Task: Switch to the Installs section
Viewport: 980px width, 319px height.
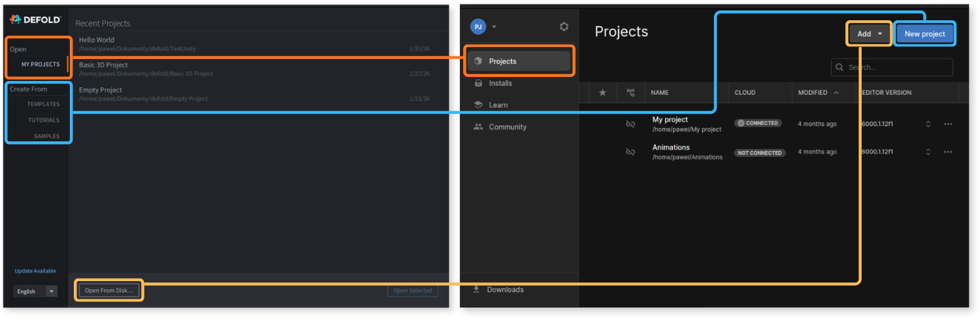Action: 500,83
